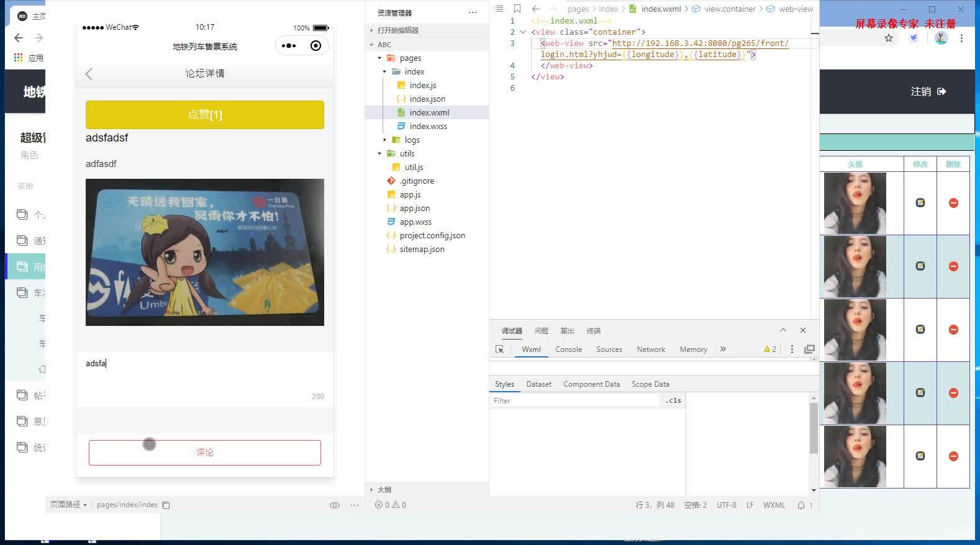Click the errors and warnings status indicator
This screenshot has height=545, width=980.
point(391,505)
